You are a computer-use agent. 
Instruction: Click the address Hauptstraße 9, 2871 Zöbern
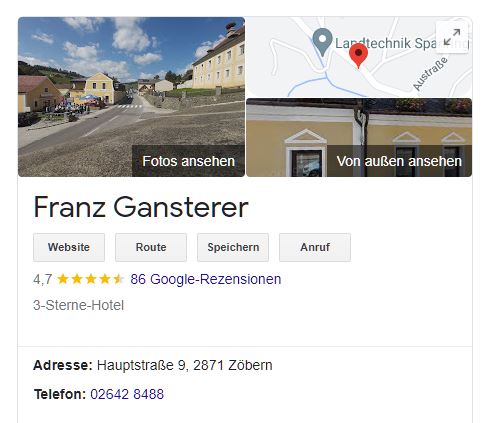click(185, 365)
